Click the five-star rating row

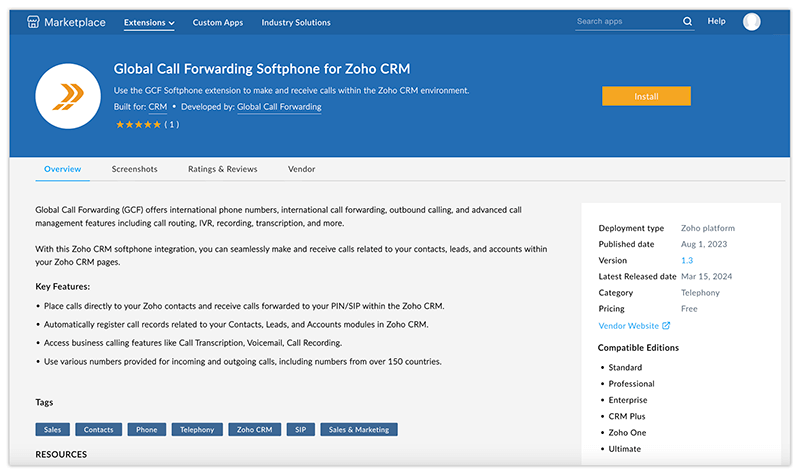(x=138, y=124)
